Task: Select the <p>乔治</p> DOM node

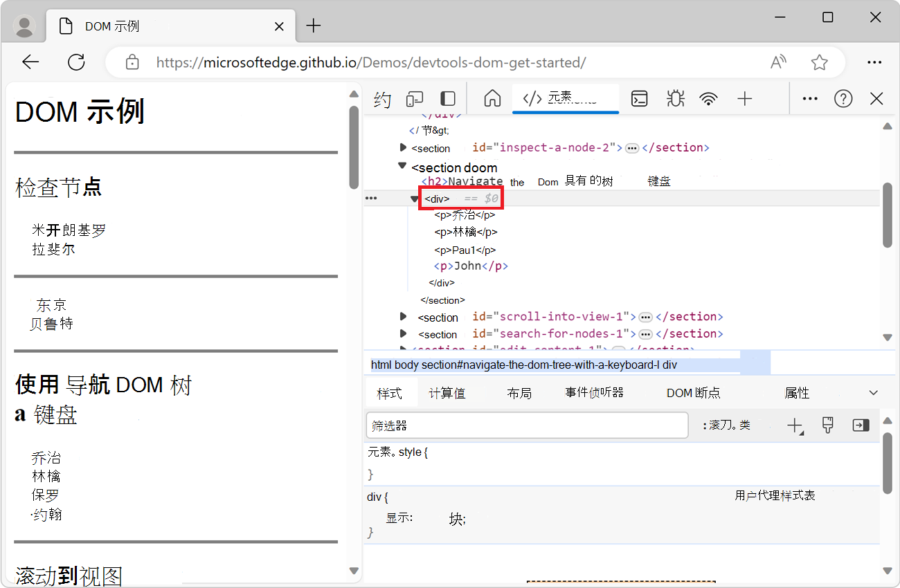Action: coord(465,215)
